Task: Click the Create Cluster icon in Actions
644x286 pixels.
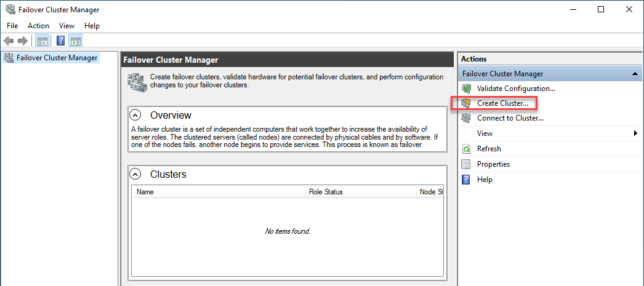Action: [466, 103]
